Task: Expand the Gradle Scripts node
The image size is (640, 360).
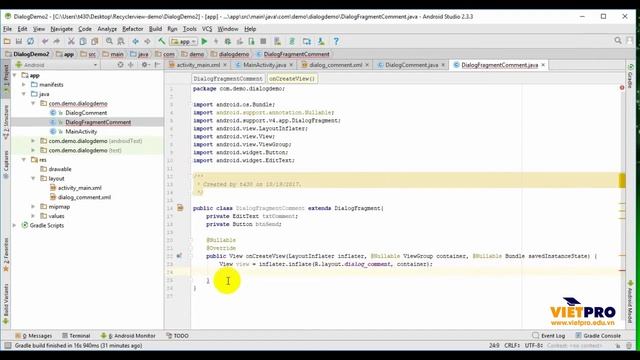Action: click(x=15, y=225)
